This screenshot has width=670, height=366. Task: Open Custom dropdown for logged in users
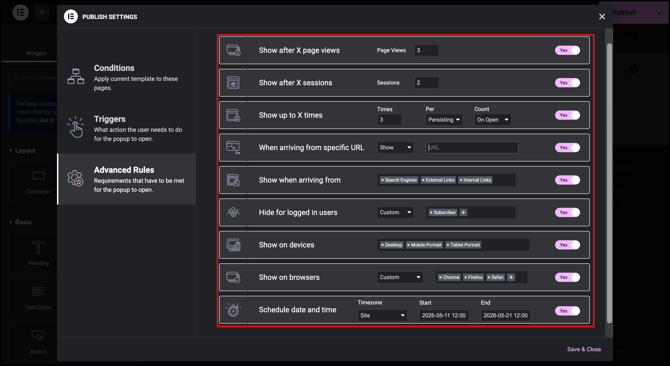395,212
